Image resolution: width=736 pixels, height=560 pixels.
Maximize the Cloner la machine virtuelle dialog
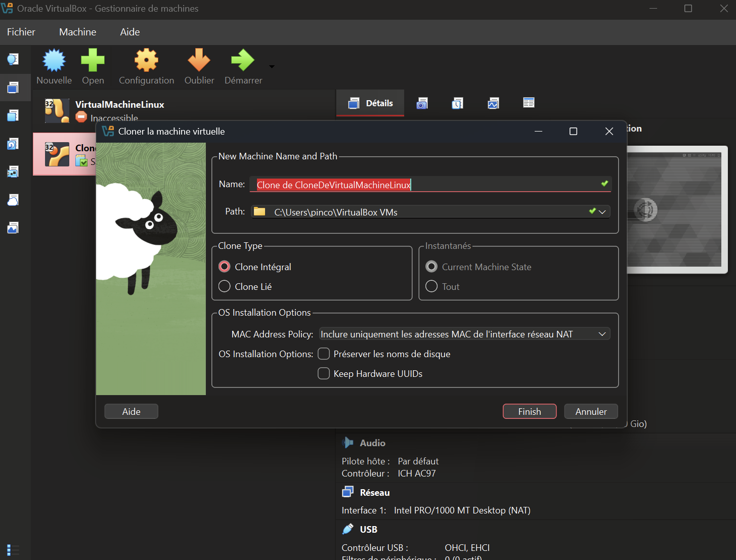(573, 132)
